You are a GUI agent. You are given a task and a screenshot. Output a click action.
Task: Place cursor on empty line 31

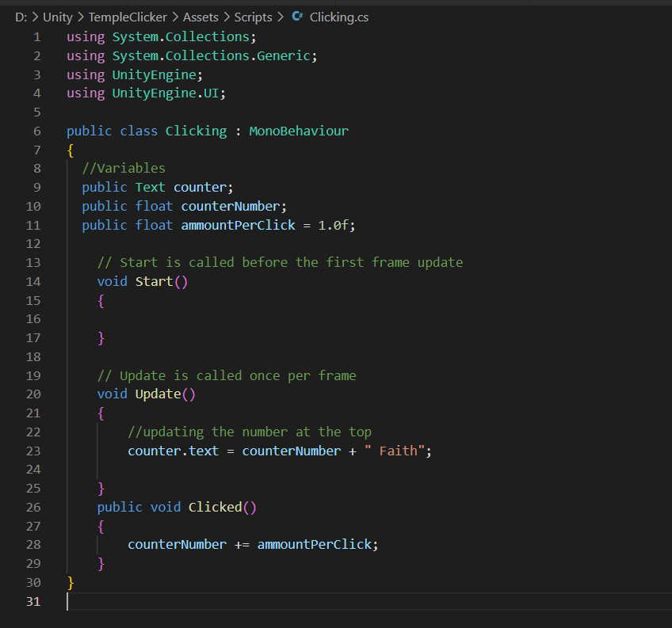(238, 602)
